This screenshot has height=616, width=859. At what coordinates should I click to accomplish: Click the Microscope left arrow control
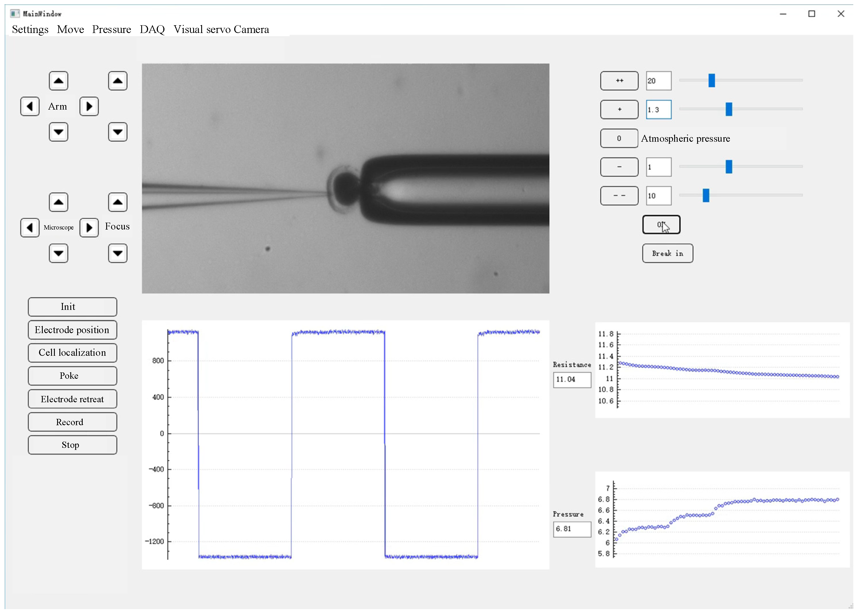[x=30, y=228]
